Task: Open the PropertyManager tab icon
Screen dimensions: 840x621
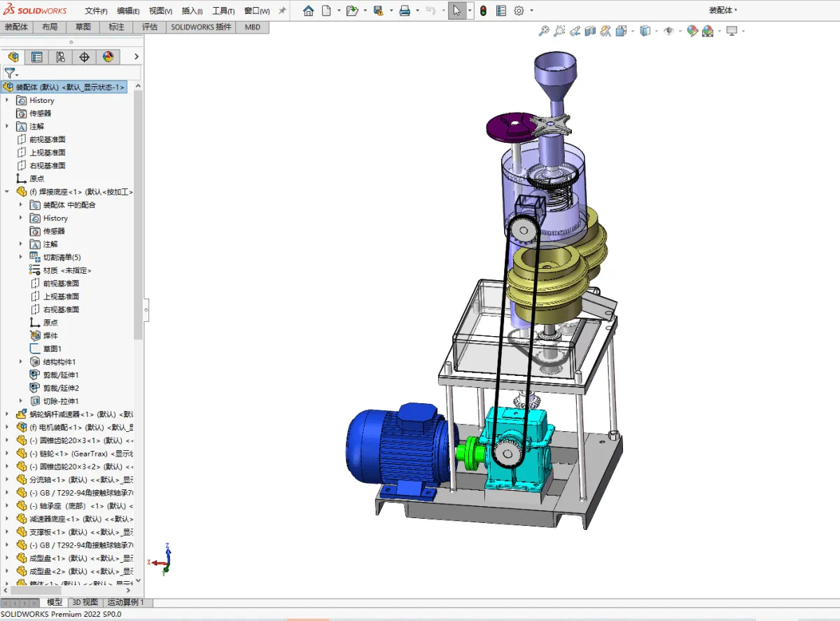Action: [x=36, y=57]
